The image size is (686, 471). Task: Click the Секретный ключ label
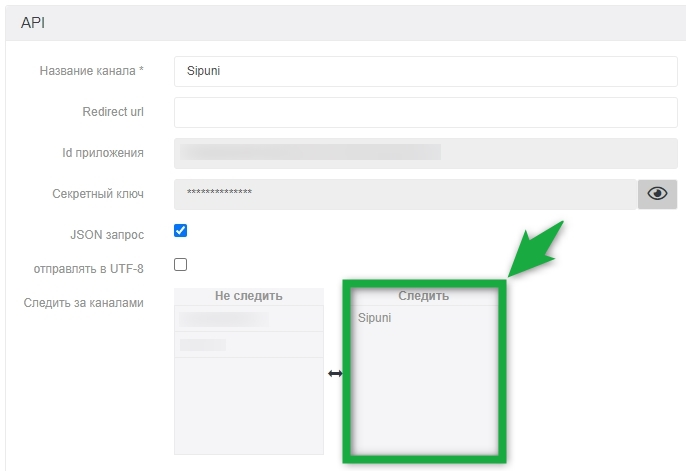point(98,194)
